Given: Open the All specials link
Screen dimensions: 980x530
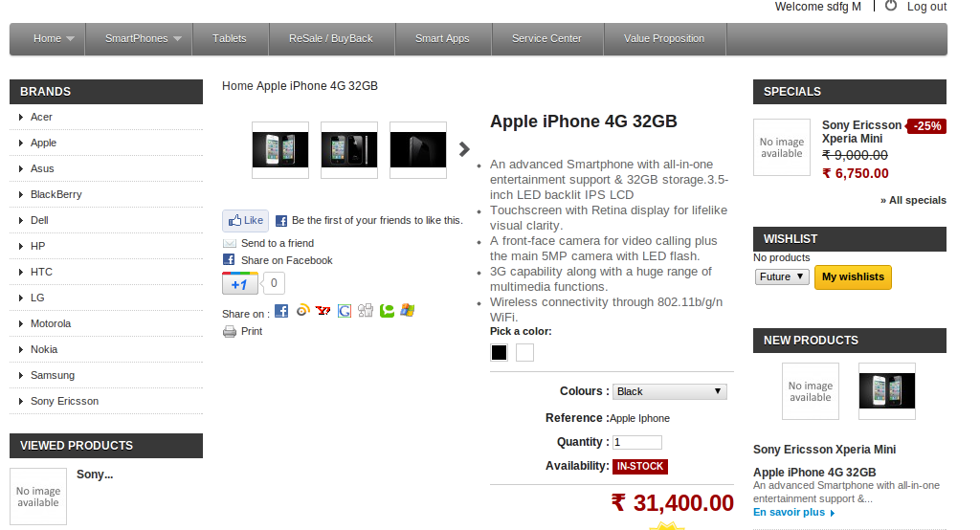Looking at the screenshot, I should pos(913,200).
